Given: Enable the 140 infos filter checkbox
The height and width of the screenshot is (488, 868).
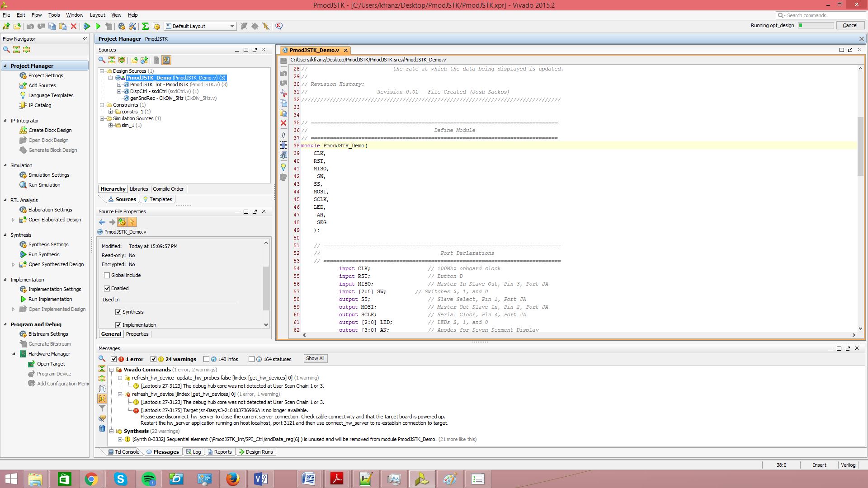Looking at the screenshot, I should click(x=206, y=359).
